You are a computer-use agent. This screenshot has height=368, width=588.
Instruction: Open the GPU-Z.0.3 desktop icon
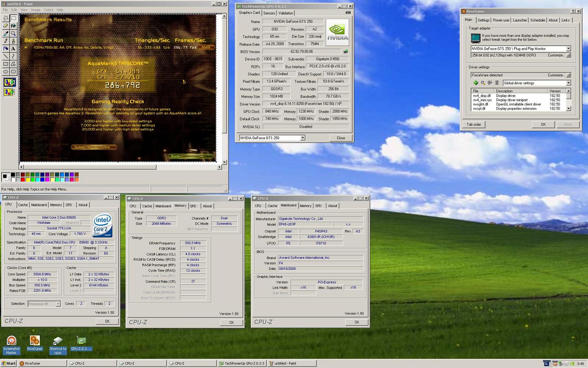point(81,343)
